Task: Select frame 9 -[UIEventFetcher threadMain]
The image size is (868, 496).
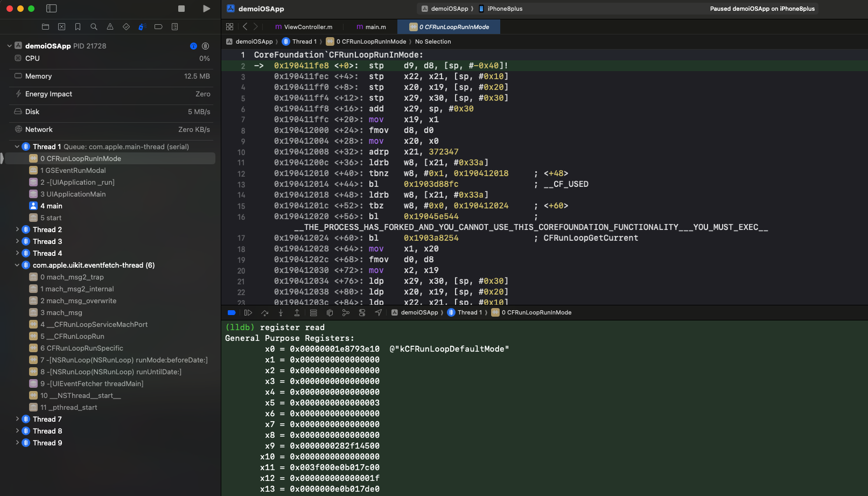Action: pos(110,383)
